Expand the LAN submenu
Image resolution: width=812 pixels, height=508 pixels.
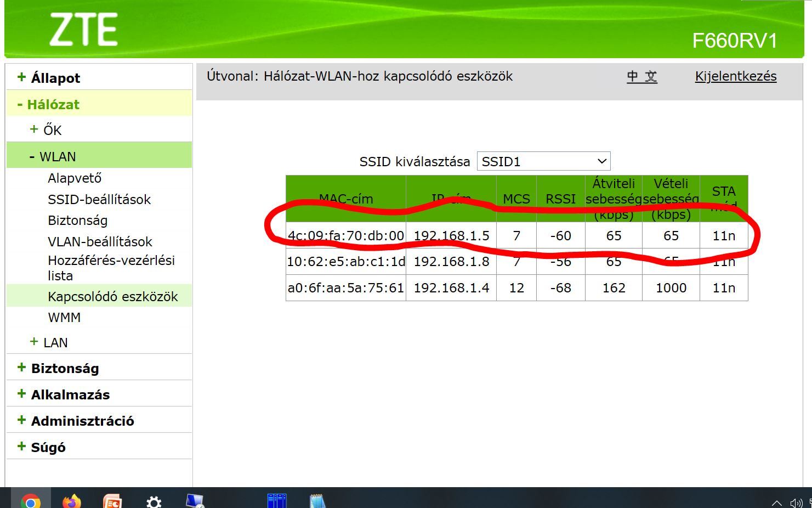tap(49, 342)
